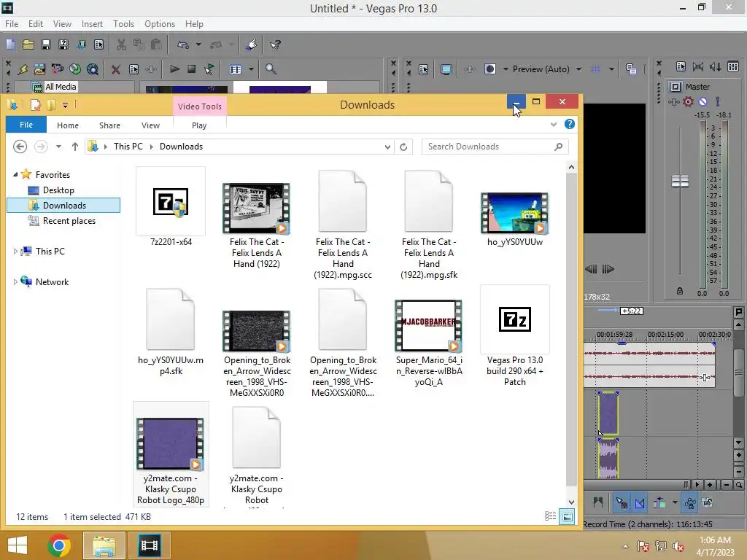Viewport: 747px width, 560px height.
Task: Toggle Auto Preview in Project Media
Action: tap(209, 69)
